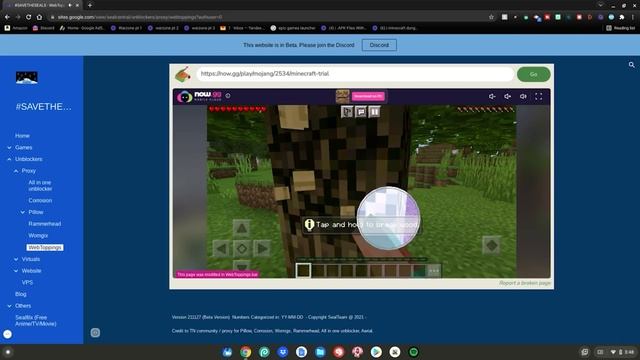Click the green Go button
The height and width of the screenshot is (360, 640).
point(533,74)
